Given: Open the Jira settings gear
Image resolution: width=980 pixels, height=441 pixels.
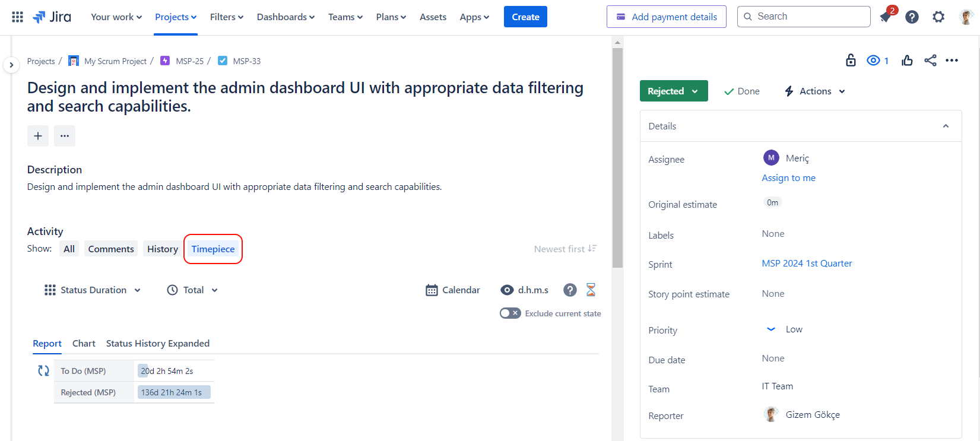Looking at the screenshot, I should coord(938,17).
